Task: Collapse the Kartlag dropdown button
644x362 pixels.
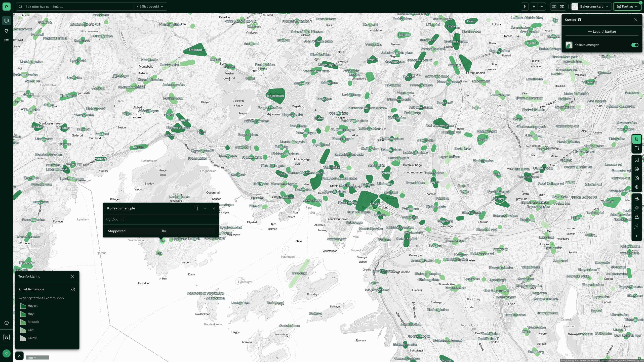Action: (x=627, y=7)
